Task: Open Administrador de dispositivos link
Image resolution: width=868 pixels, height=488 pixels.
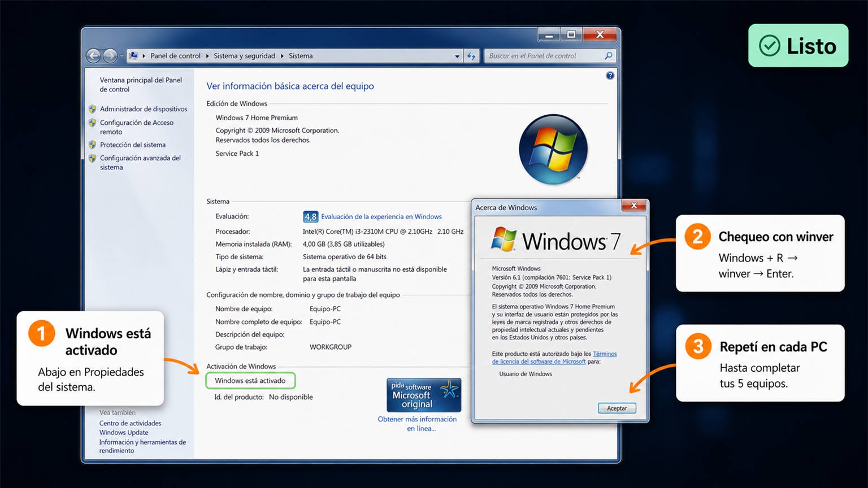Action: [x=144, y=109]
